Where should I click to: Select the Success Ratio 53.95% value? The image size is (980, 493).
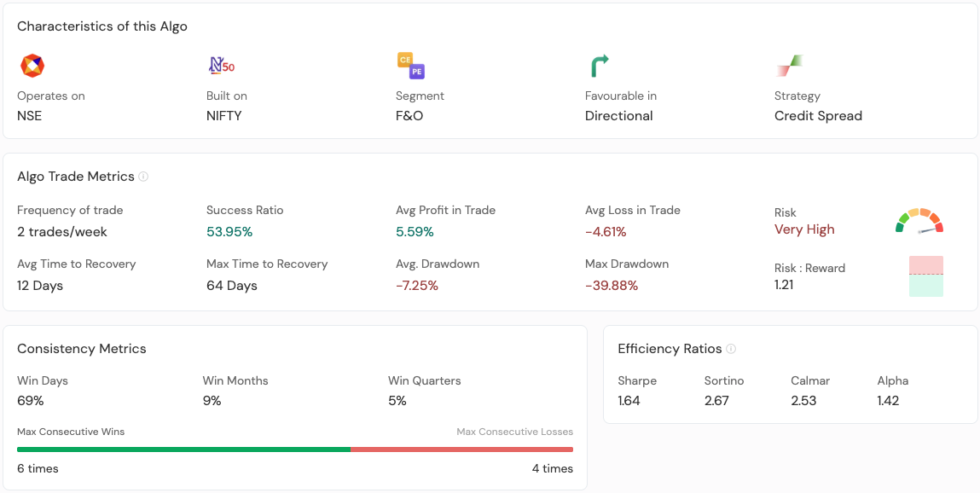tap(229, 232)
